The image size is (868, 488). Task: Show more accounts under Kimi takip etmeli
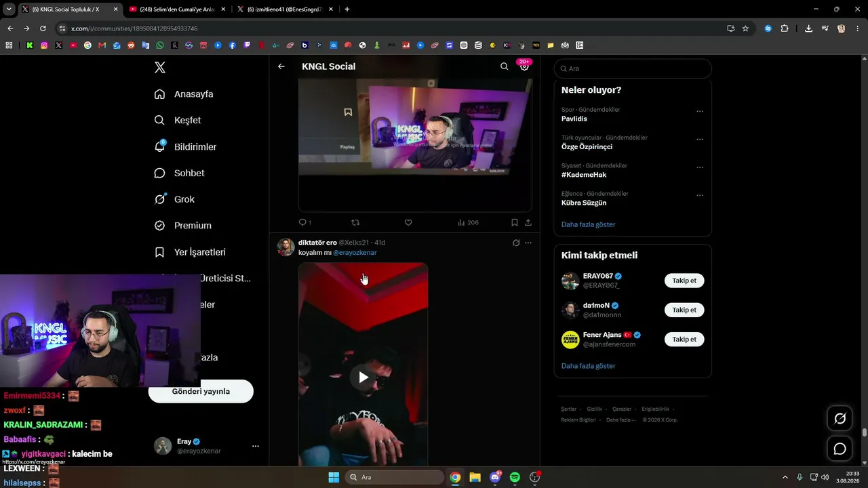(x=589, y=366)
